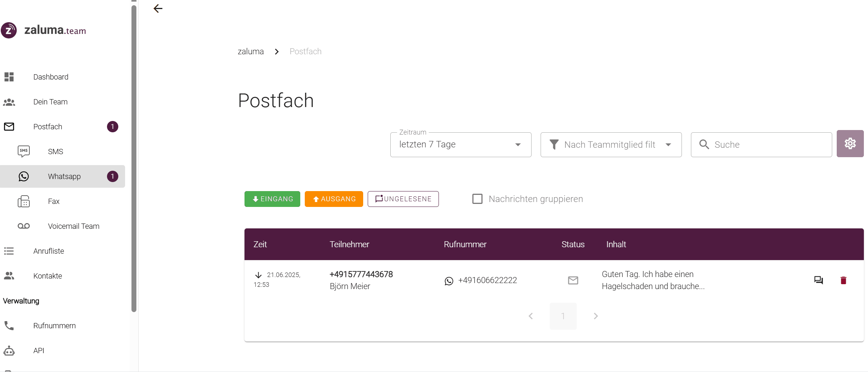Click the voicemail tape icon

click(x=24, y=226)
